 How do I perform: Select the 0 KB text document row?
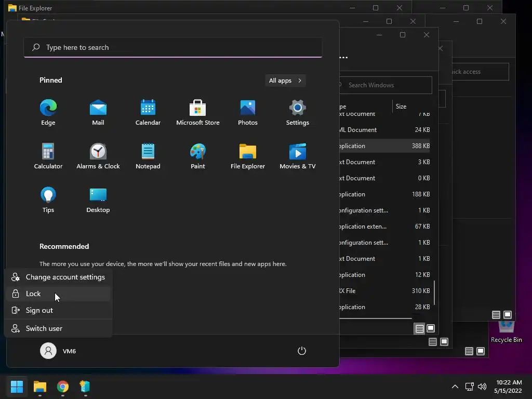click(385, 178)
